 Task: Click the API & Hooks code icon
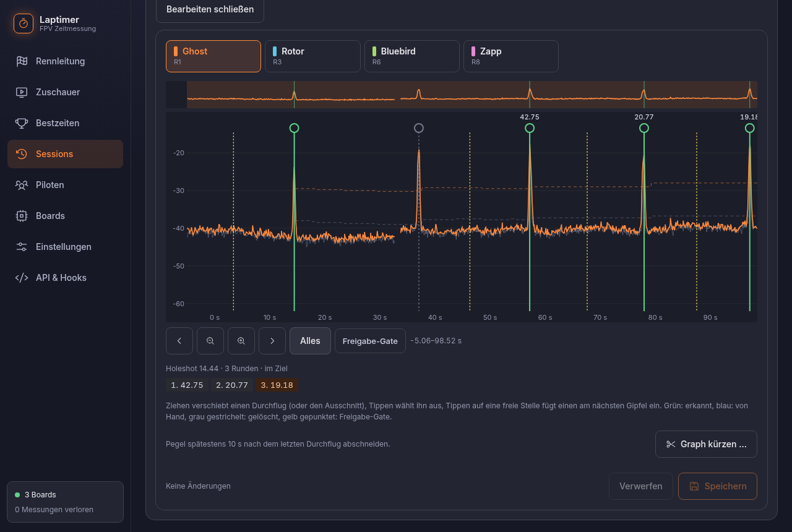[22, 278]
